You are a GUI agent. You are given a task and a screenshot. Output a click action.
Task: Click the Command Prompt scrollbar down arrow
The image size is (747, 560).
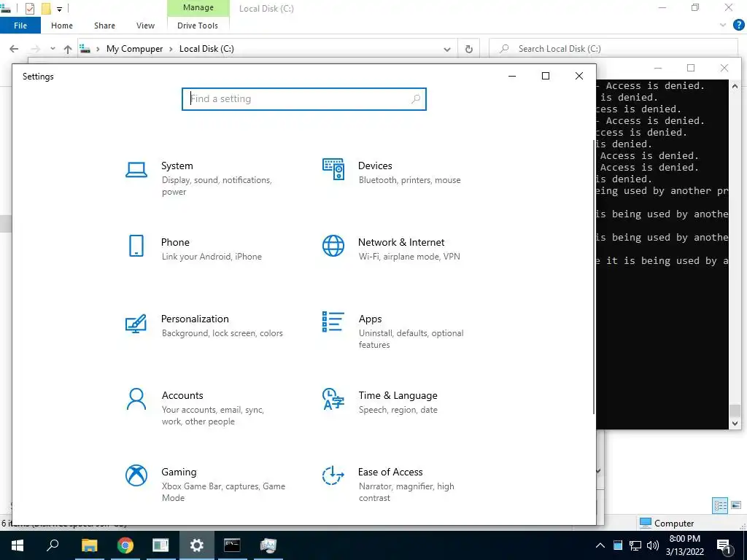pos(734,423)
